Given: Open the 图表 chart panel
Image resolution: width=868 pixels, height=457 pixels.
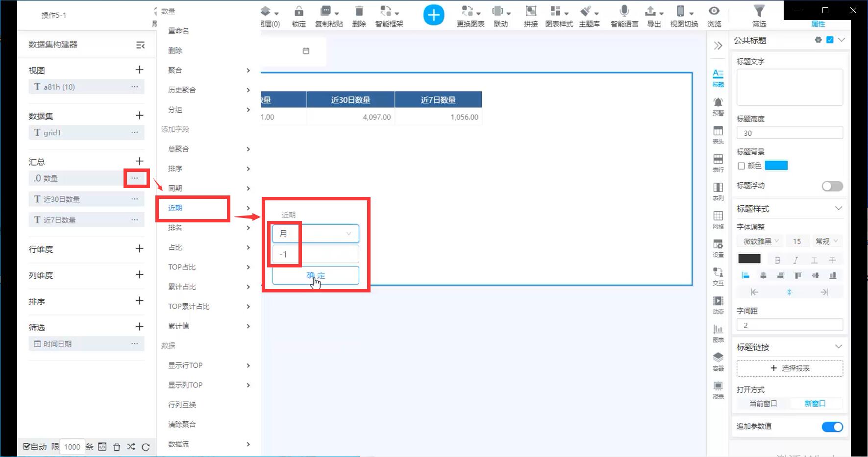Looking at the screenshot, I should click(x=718, y=333).
